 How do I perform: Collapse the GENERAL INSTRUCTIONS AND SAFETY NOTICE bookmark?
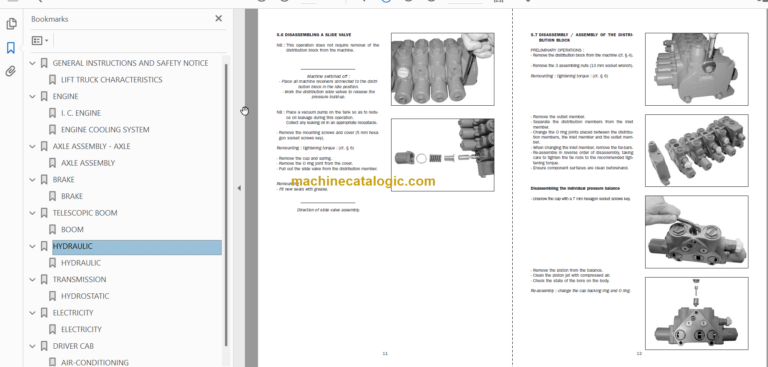(33, 63)
